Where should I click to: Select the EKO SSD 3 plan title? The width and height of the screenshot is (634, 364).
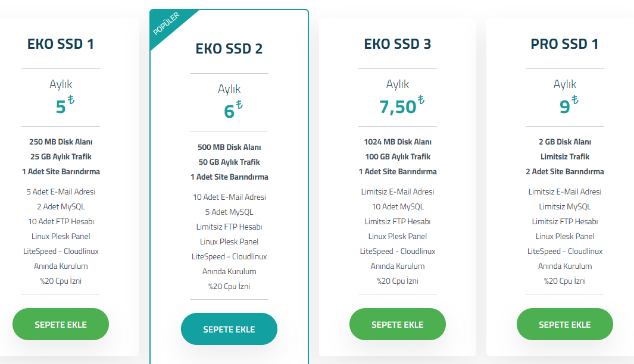pyautogui.click(x=398, y=43)
